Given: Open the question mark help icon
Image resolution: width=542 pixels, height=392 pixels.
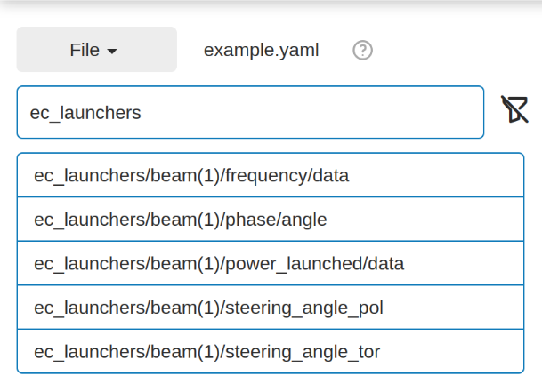Looking at the screenshot, I should pyautogui.click(x=362, y=50).
